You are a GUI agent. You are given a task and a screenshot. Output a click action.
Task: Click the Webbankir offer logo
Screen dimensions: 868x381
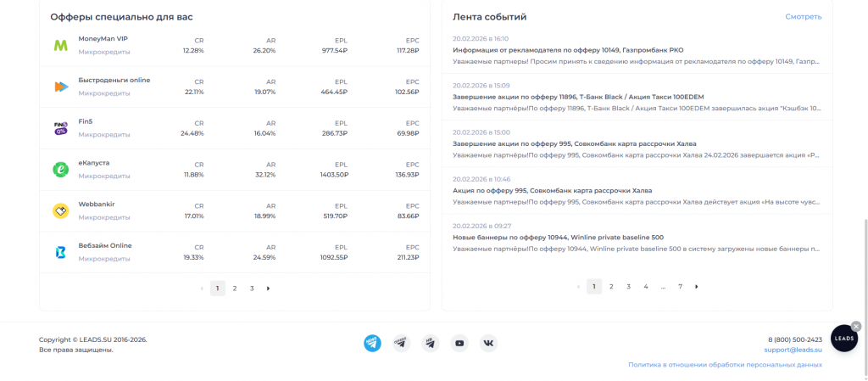pos(61,211)
